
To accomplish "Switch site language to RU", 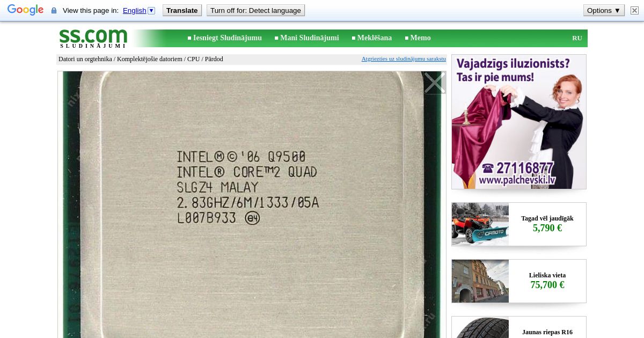I will pos(577,38).
